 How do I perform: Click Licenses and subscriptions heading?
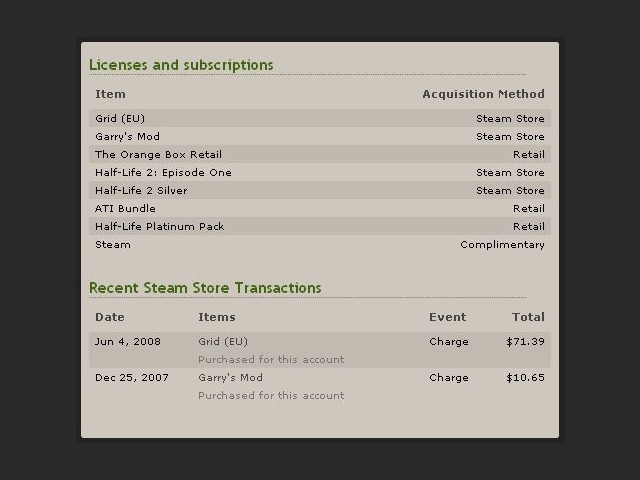[181, 65]
